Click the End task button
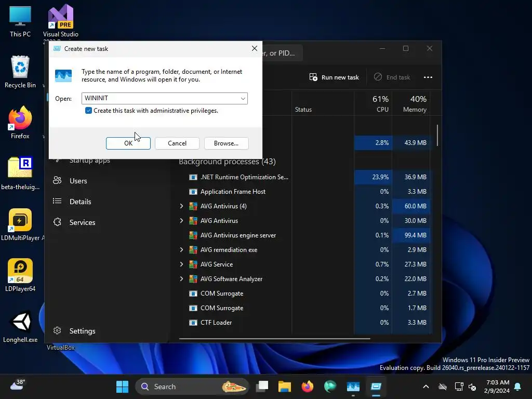 [x=392, y=77]
